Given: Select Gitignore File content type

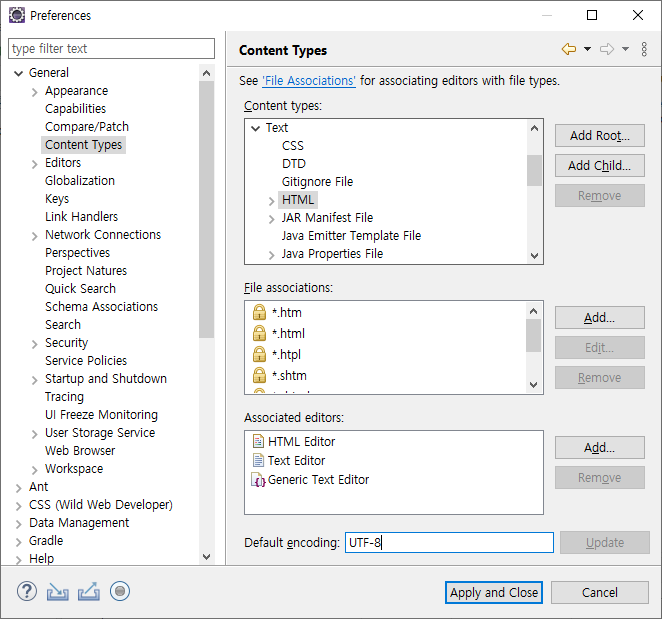Looking at the screenshot, I should coord(317,182).
